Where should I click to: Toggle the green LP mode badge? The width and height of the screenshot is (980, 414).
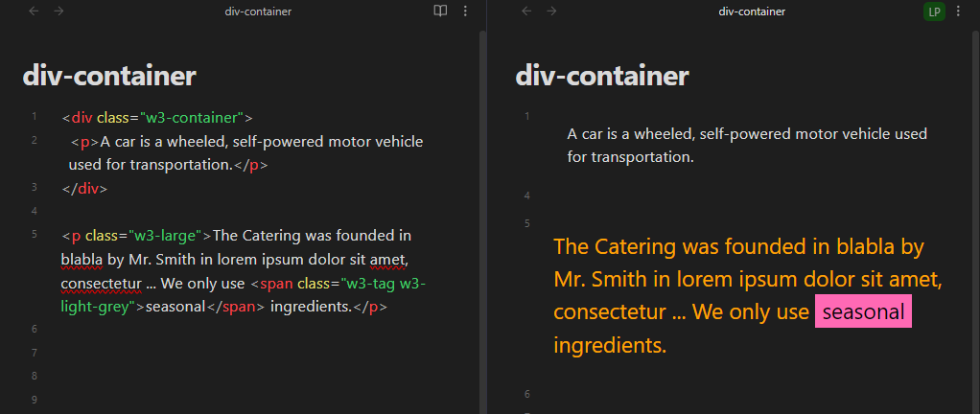tap(934, 11)
